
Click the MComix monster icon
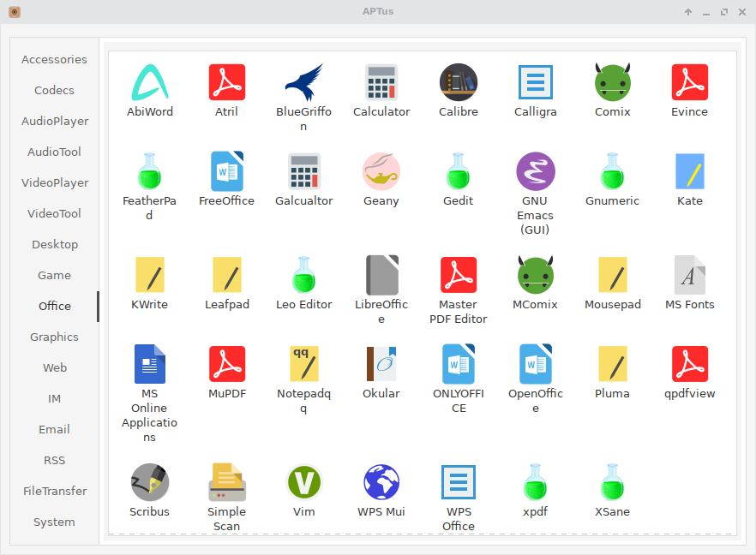[535, 275]
